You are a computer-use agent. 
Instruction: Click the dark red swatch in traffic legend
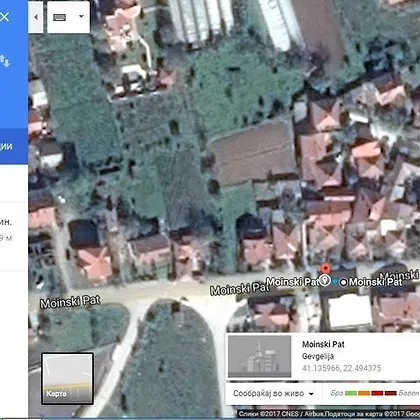pos(390,393)
